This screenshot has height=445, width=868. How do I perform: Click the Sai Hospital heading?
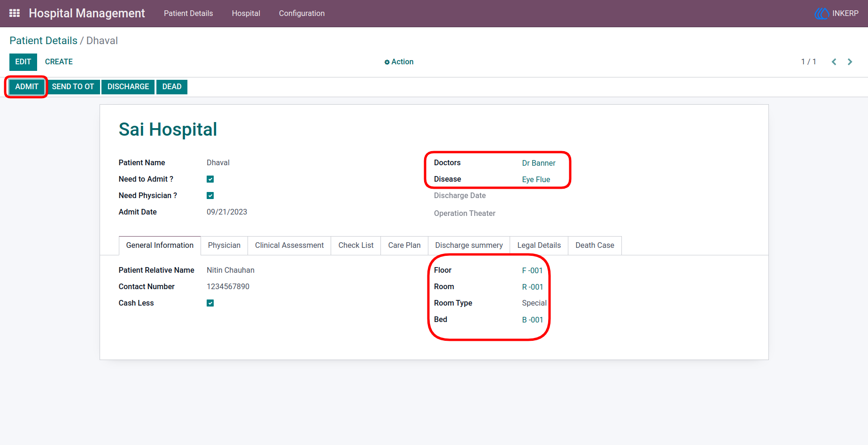pos(168,130)
